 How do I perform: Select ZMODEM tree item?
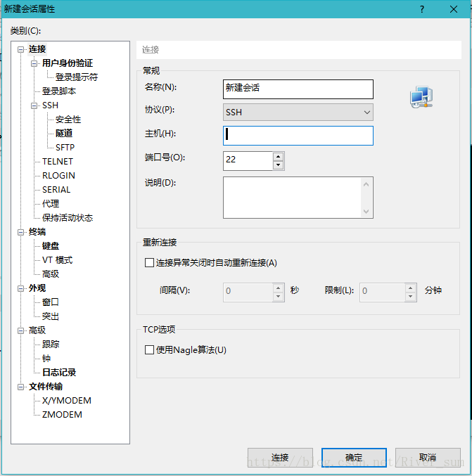[62, 415]
